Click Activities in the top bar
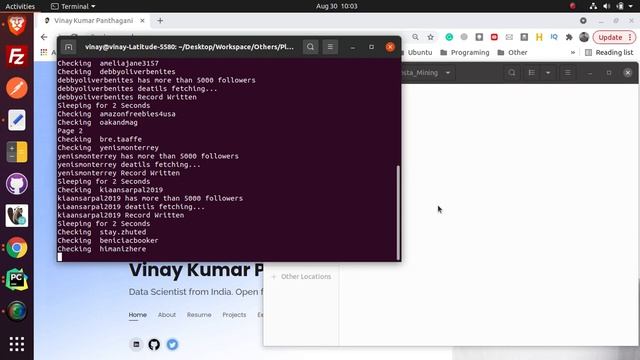640x360 pixels. pyautogui.click(x=20, y=6)
